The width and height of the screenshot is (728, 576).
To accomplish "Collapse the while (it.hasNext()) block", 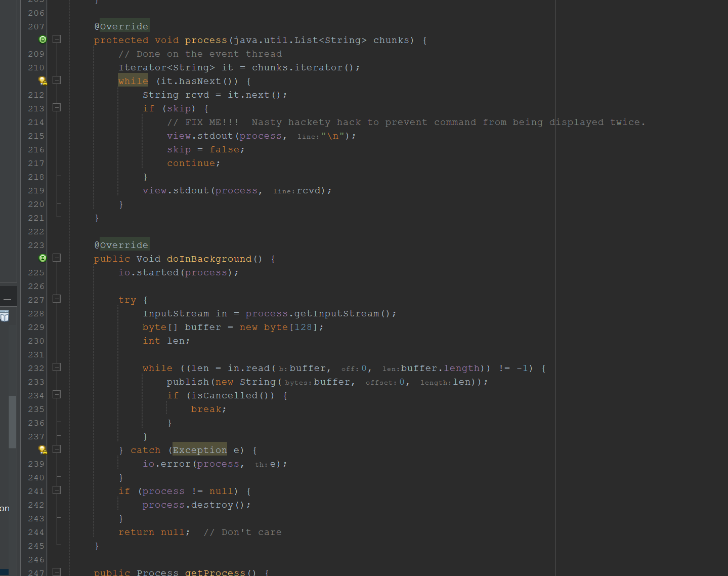I will click(57, 80).
